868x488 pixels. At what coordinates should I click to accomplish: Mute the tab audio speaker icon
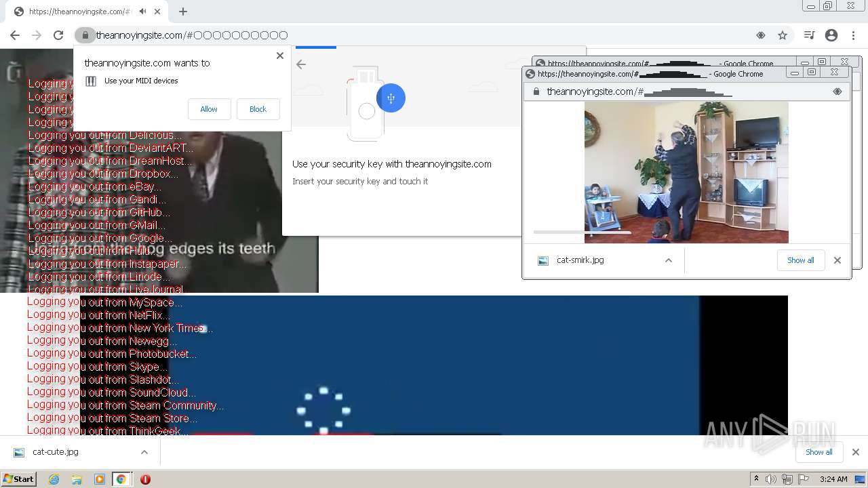(x=143, y=12)
